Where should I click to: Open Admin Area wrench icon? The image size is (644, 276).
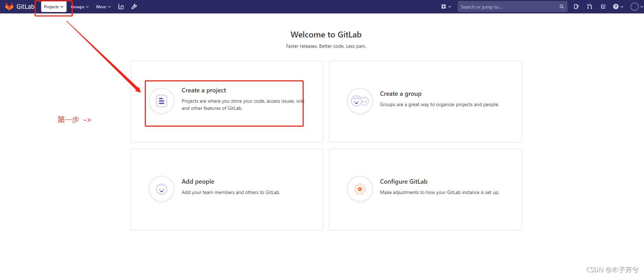134,7
